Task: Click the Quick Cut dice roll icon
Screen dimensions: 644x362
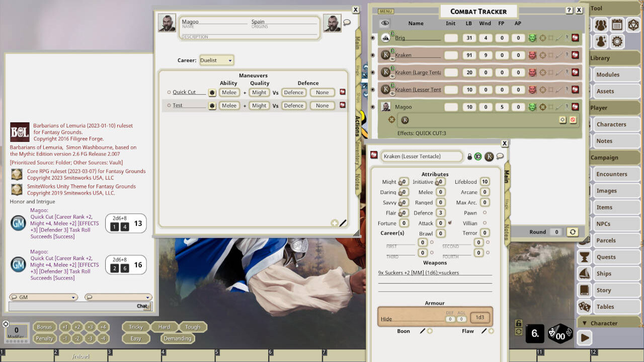Action: 212,93
